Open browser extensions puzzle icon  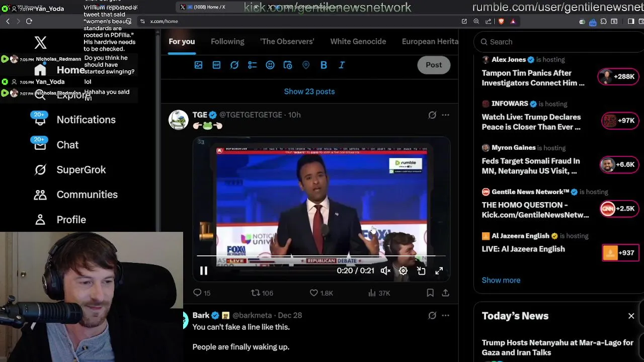pos(603,22)
